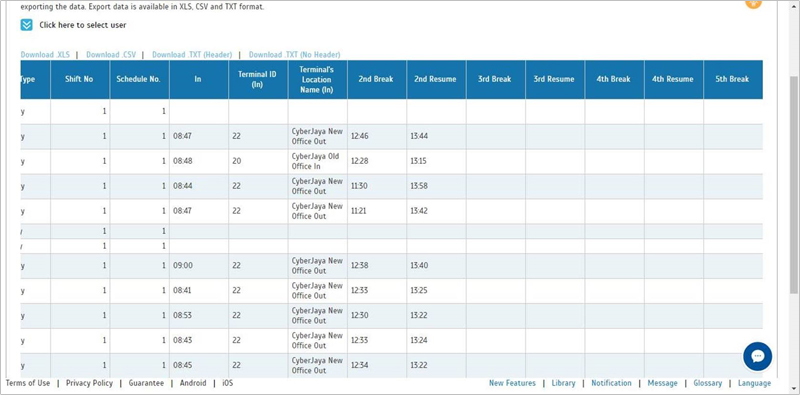Click the 2nd Resume 13:58 cell
800x395 pixels.
pyautogui.click(x=436, y=186)
